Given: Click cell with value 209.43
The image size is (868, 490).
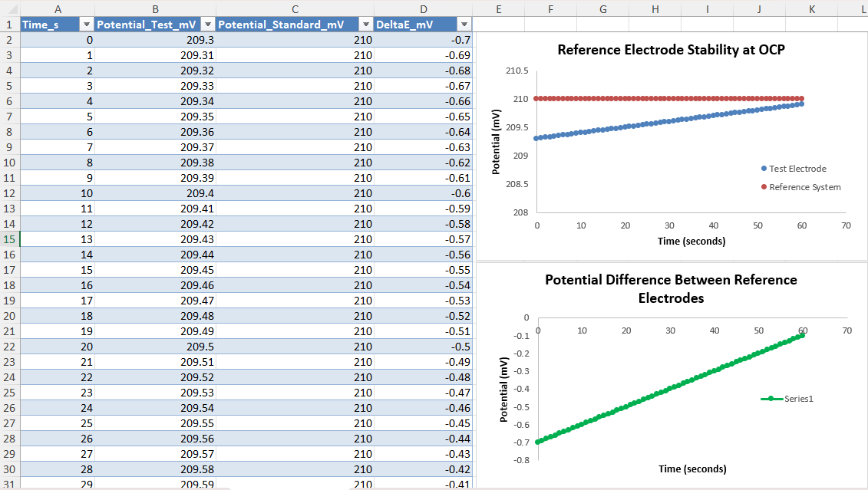Looking at the screenshot, I should (x=156, y=239).
